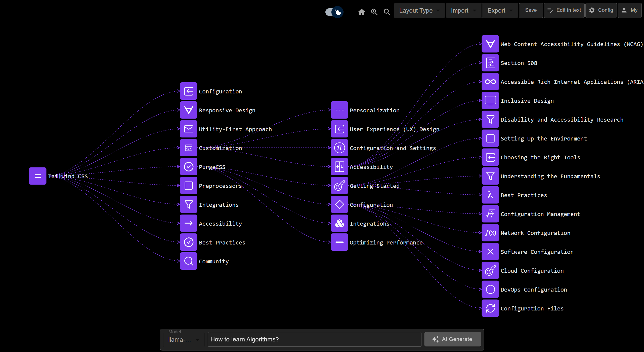Image resolution: width=644 pixels, height=352 pixels.
Task: Click the Edit in text button
Action: pyautogui.click(x=564, y=10)
